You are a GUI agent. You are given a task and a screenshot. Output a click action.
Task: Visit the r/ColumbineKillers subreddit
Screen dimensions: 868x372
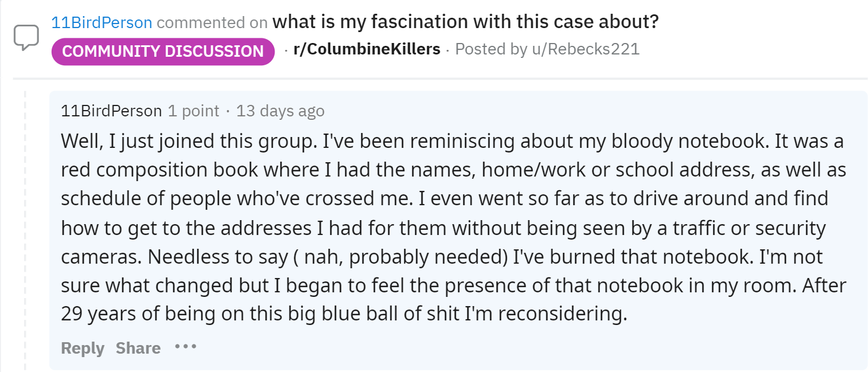(x=366, y=49)
